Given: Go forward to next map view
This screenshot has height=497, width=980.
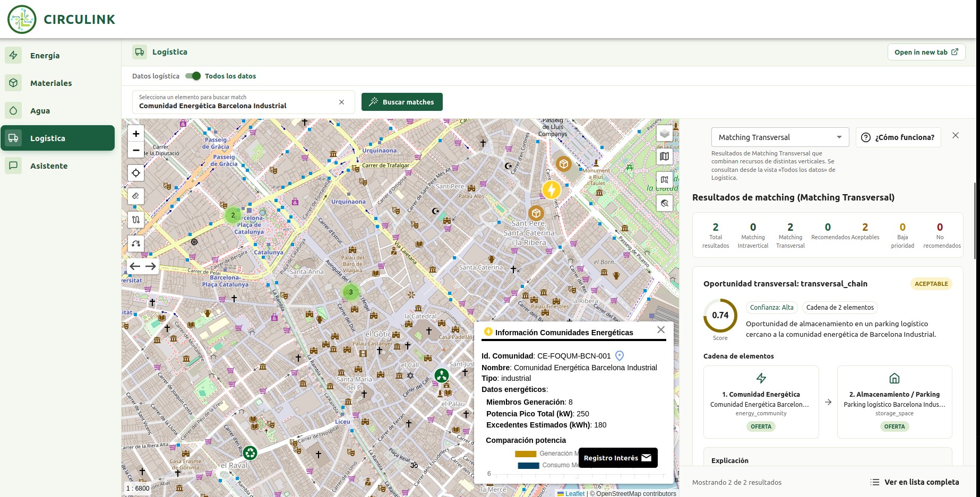Looking at the screenshot, I should click(x=151, y=266).
